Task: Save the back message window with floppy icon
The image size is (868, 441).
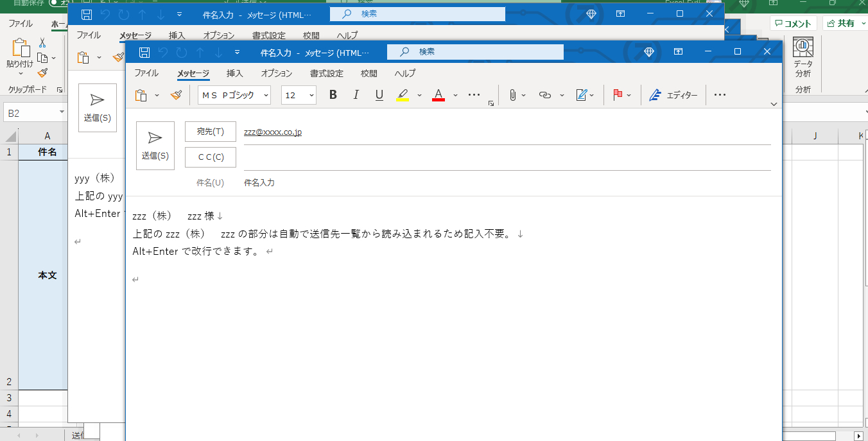Action: [87, 14]
